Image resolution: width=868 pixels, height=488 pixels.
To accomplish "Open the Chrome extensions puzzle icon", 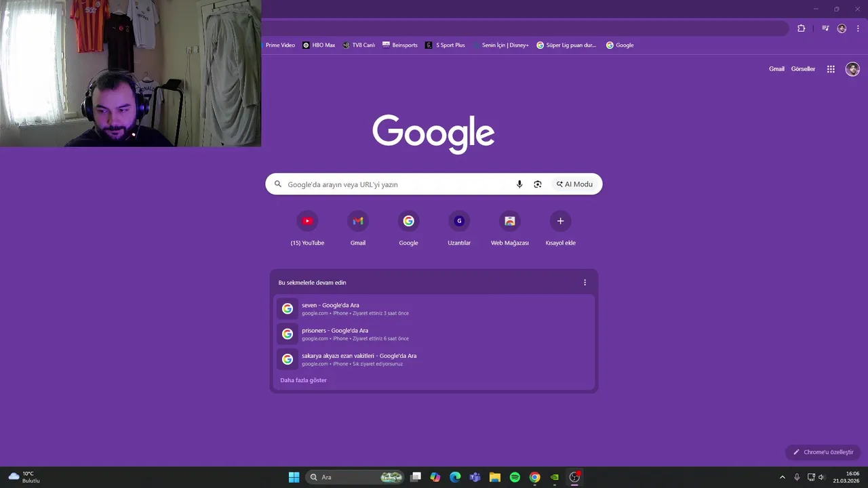I will click(801, 28).
